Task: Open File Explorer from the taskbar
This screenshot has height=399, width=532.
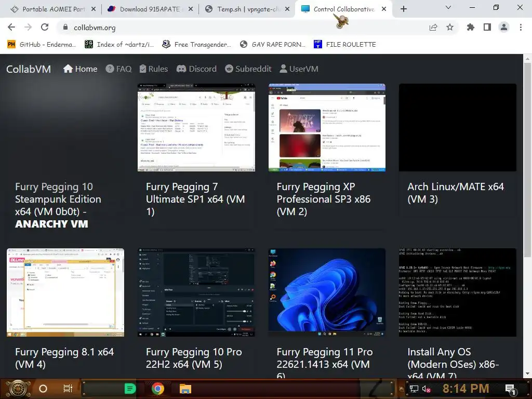Action: [185, 389]
